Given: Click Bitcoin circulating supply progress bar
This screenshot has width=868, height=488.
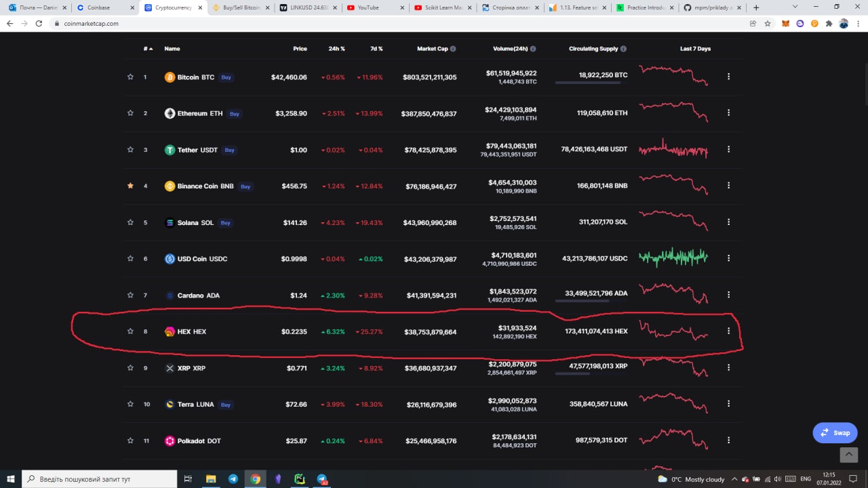Looking at the screenshot, I should (x=588, y=83).
